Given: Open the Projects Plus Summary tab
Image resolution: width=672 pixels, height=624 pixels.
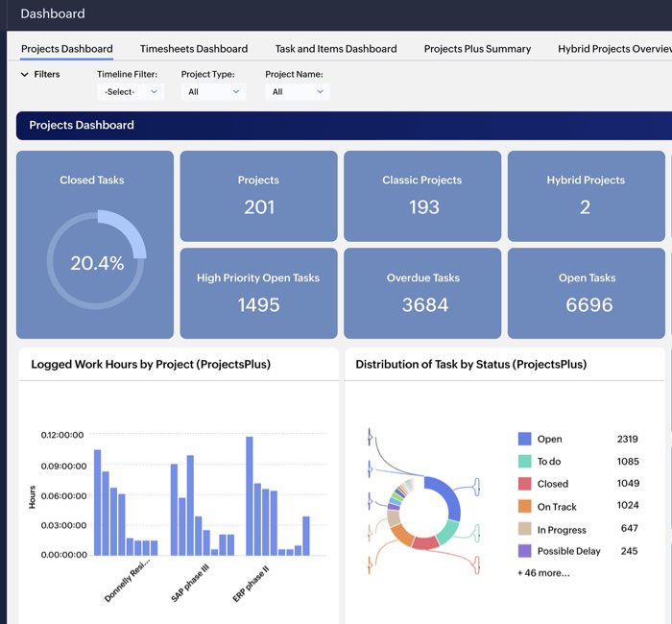Looking at the screenshot, I should tap(477, 49).
